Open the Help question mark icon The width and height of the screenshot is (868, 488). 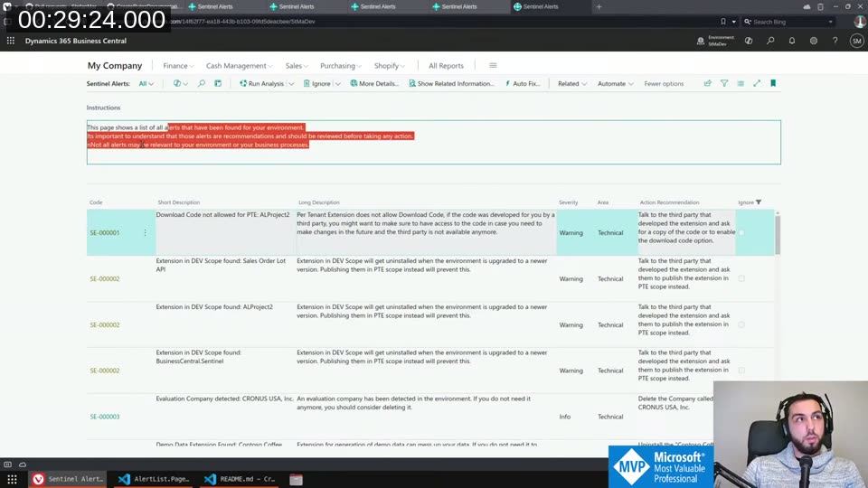tap(835, 41)
